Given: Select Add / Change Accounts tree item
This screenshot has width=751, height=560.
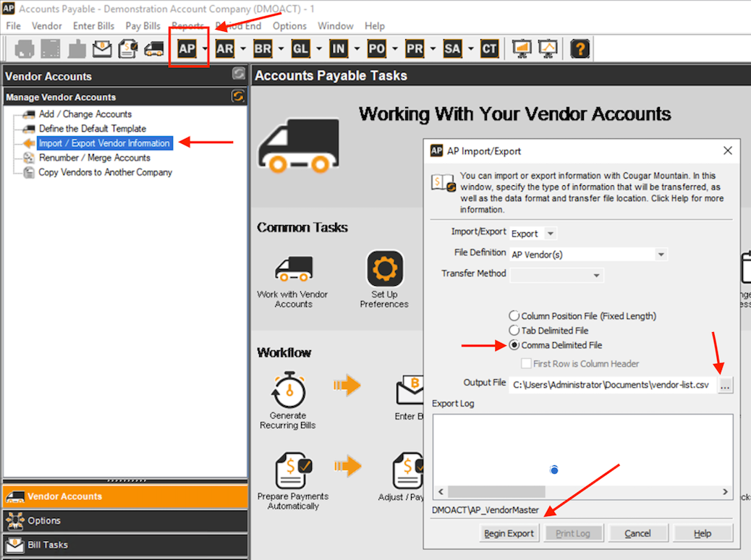Looking at the screenshot, I should [85, 114].
